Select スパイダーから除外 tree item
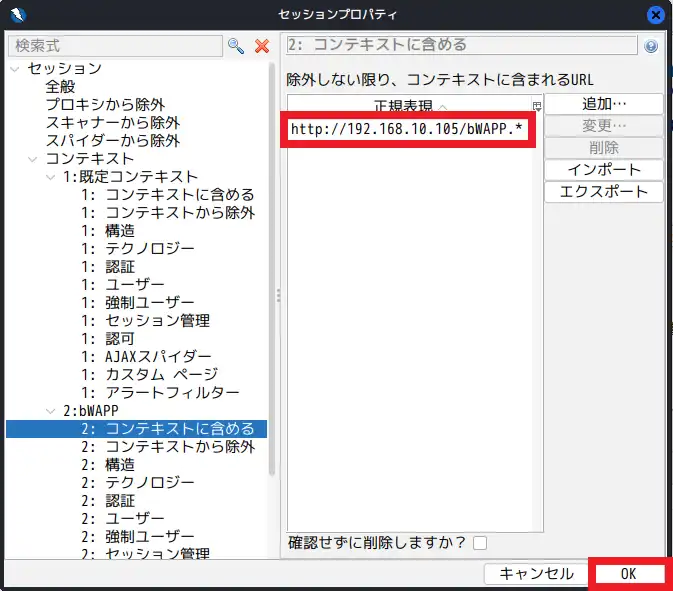Image resolution: width=673 pixels, height=591 pixels. click(113, 141)
